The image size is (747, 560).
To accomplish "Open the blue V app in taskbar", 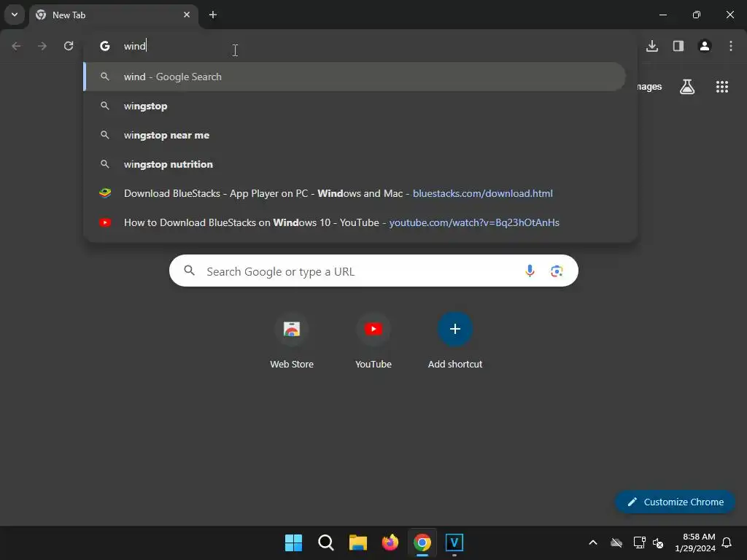I will coord(454,542).
